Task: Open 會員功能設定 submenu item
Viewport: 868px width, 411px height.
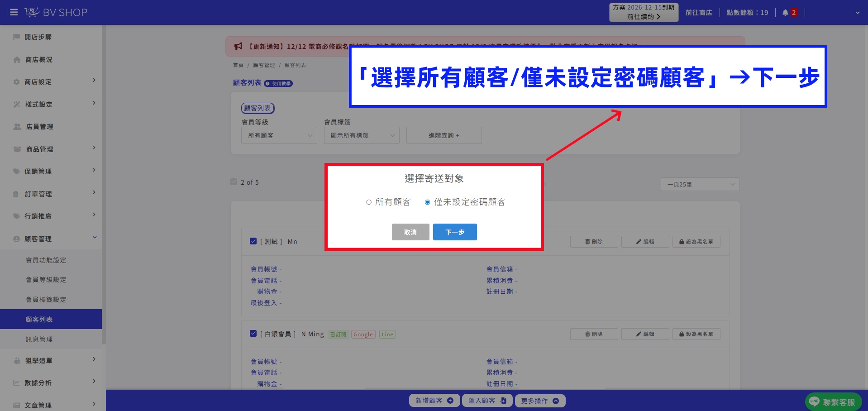Action: 46,260
